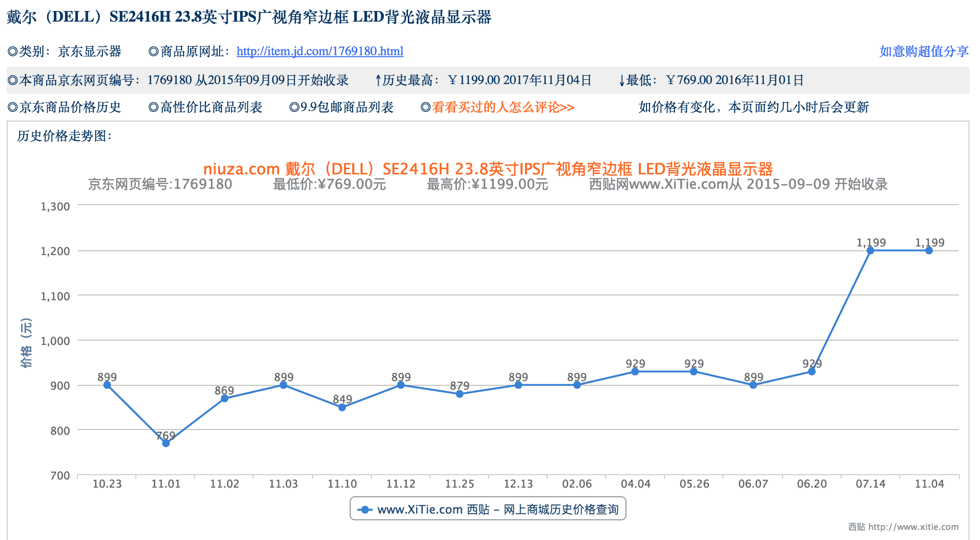Screen dimensions: 980x540
Task: Click the 1,000 y-axis label
Action: tap(55, 341)
